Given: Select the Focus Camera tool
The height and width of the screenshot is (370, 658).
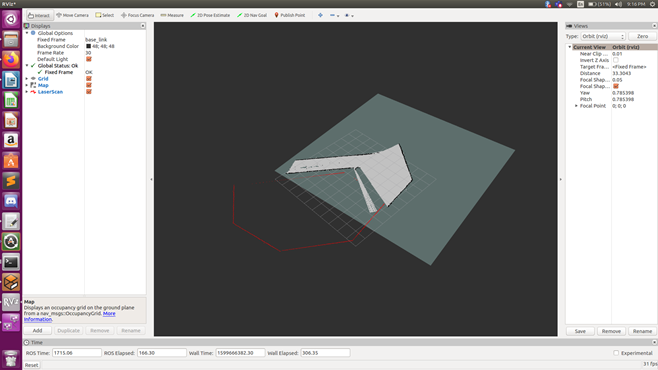Looking at the screenshot, I should pyautogui.click(x=137, y=15).
